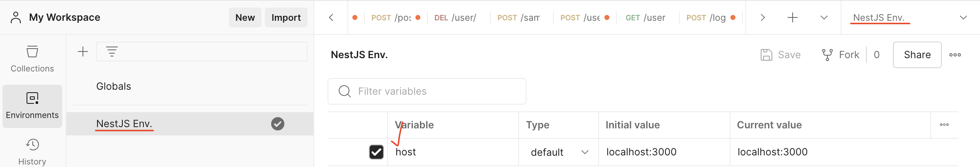This screenshot has height=167, width=980.
Task: Open the three-dot menu beside Share
Action: coord(955,55)
